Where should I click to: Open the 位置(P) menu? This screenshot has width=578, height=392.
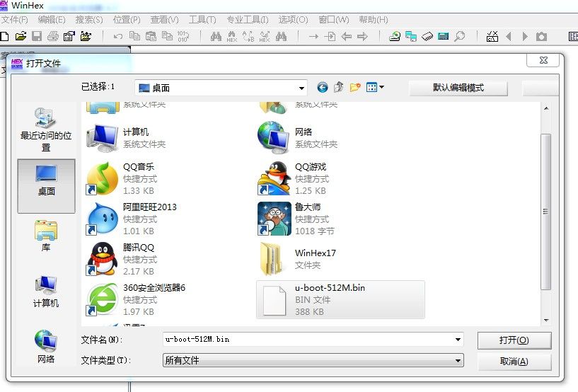coord(127,20)
